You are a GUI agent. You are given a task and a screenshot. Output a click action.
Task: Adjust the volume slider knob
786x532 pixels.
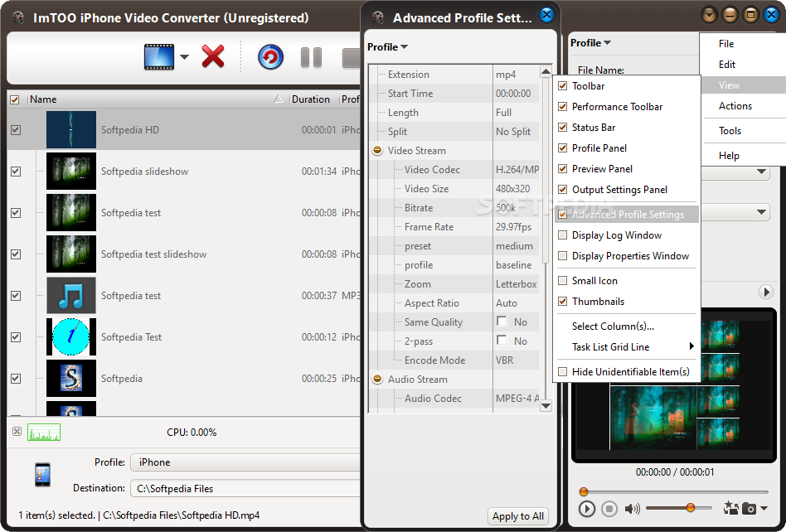[x=691, y=507]
